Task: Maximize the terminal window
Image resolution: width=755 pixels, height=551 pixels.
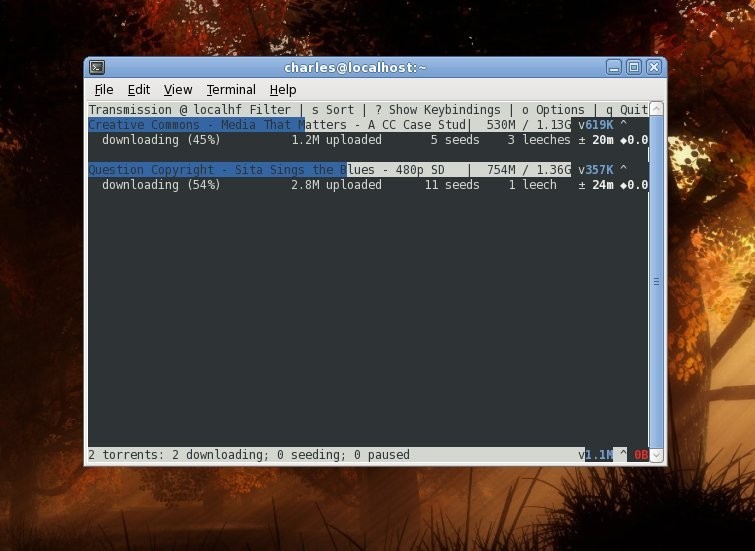Action: tap(634, 67)
